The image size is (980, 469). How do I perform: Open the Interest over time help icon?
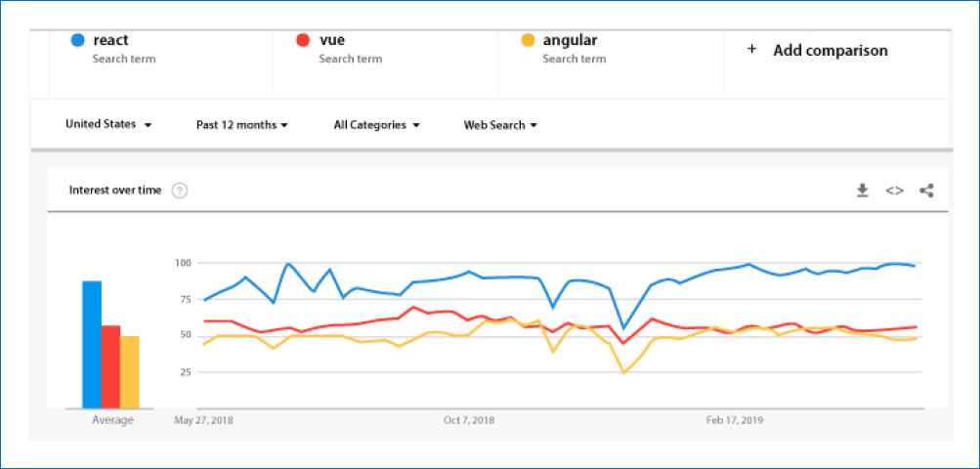pos(180,191)
